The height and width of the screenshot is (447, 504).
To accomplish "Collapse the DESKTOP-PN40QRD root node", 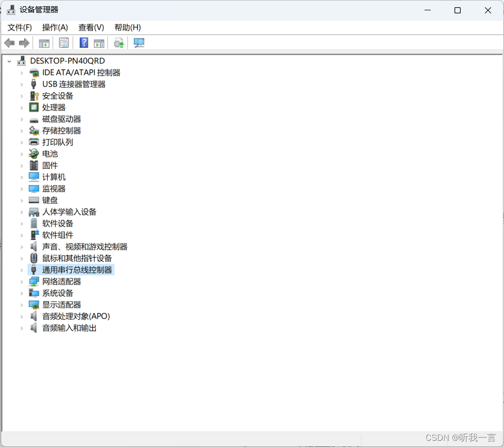I will point(9,61).
